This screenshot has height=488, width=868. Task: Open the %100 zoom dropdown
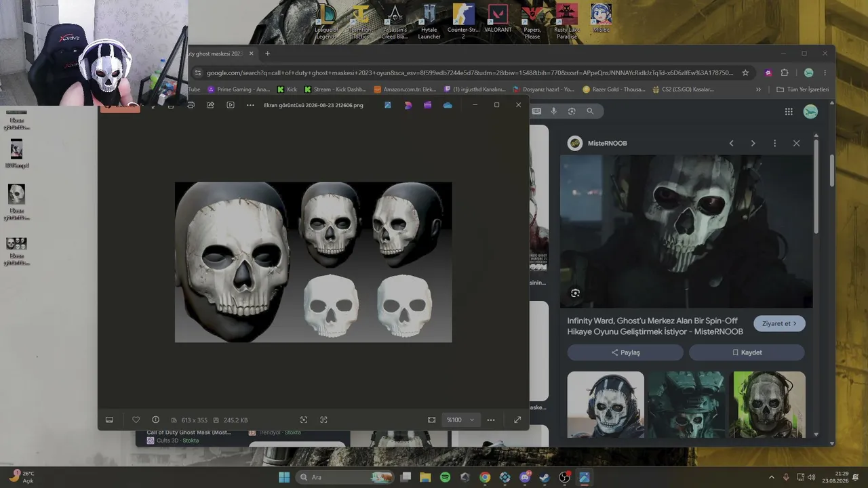(x=461, y=420)
